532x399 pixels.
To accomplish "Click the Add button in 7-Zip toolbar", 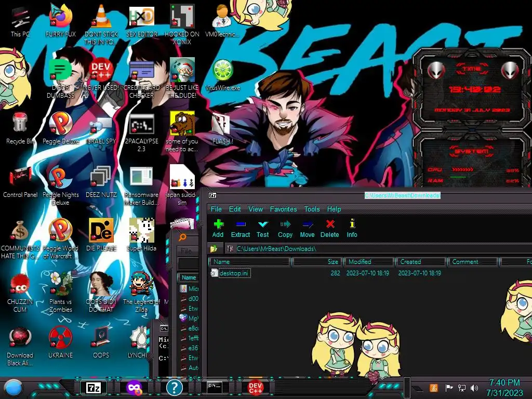I will (x=218, y=228).
